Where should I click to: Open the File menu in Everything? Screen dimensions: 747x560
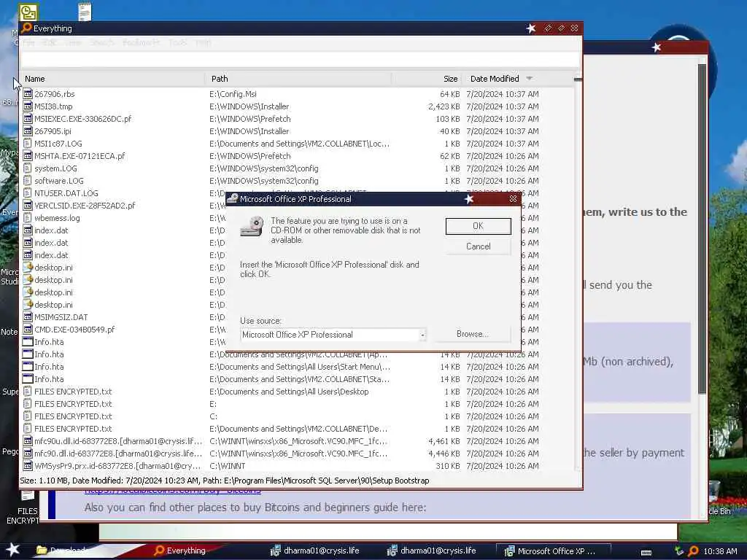[28, 42]
